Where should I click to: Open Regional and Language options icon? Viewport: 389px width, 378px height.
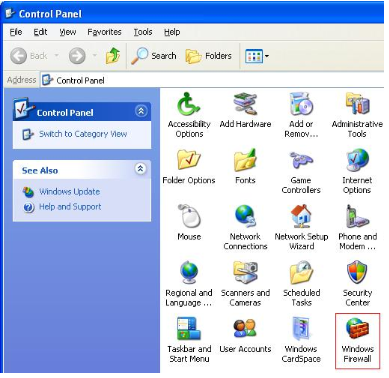point(189,284)
